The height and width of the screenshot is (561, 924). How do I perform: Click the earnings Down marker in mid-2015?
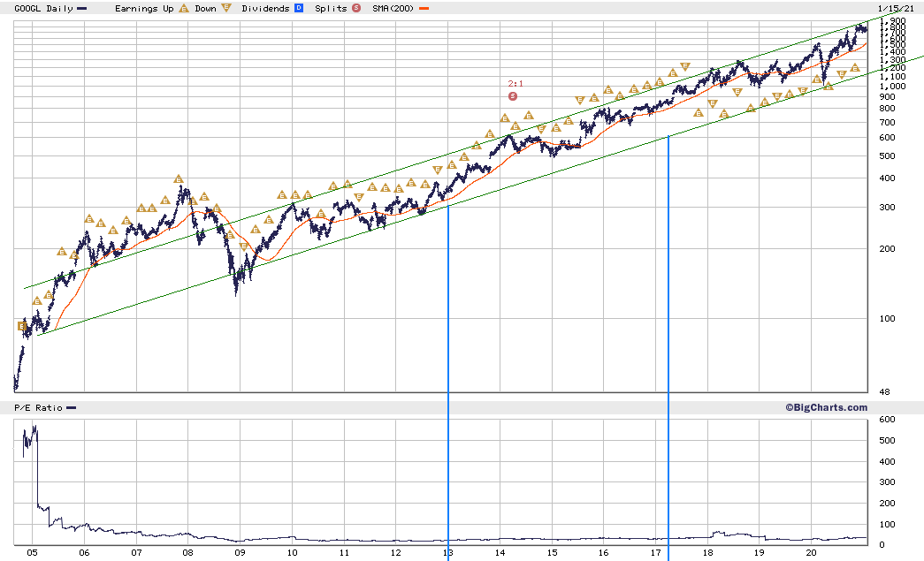(x=580, y=101)
